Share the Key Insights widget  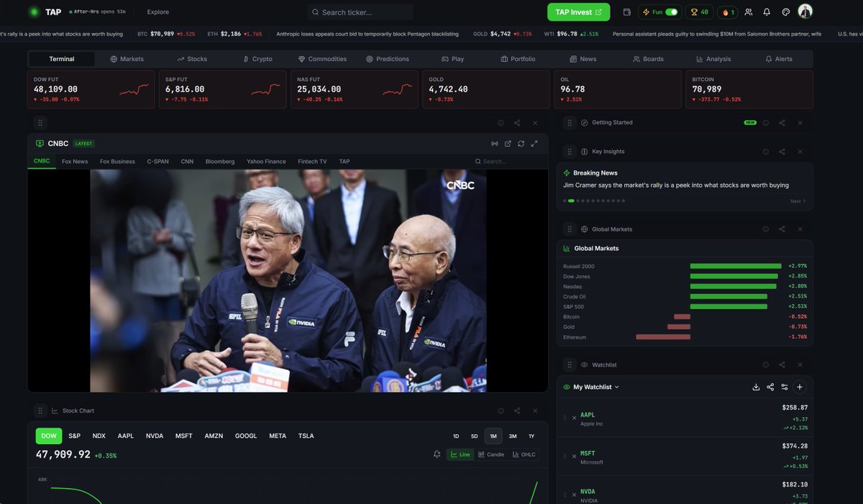[782, 152]
